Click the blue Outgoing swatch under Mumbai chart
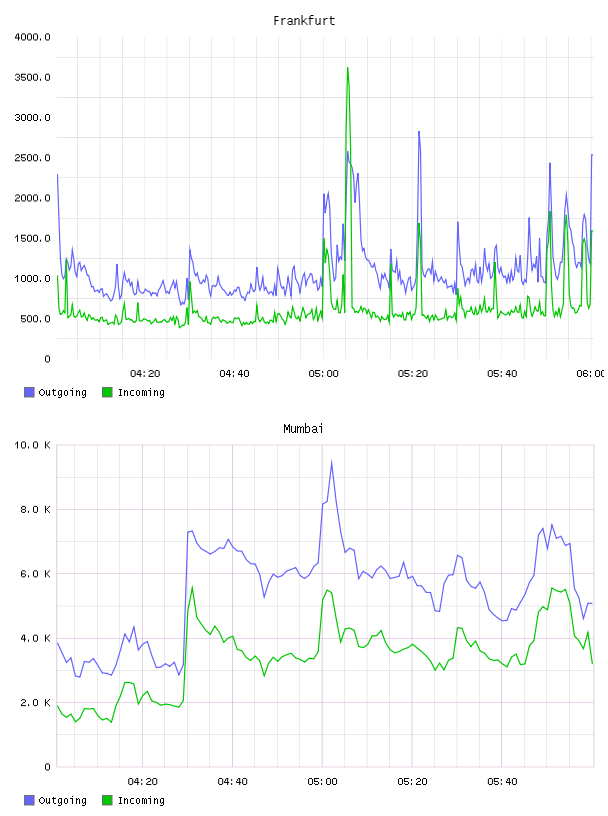 tap(29, 800)
